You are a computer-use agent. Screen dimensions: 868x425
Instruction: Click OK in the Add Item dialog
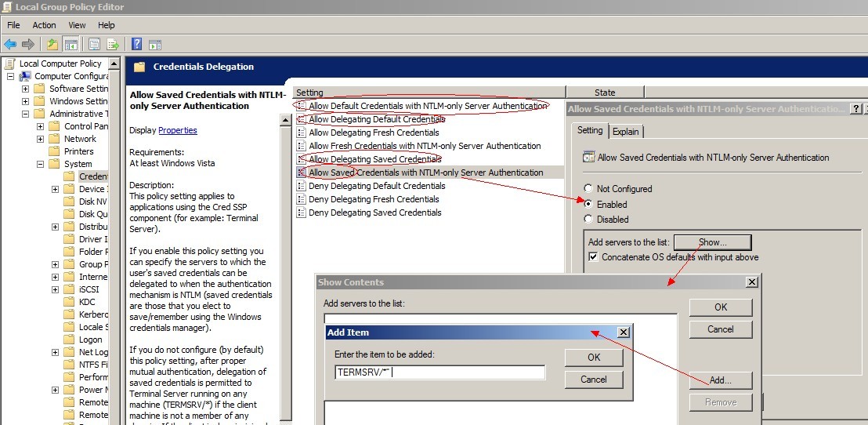593,358
